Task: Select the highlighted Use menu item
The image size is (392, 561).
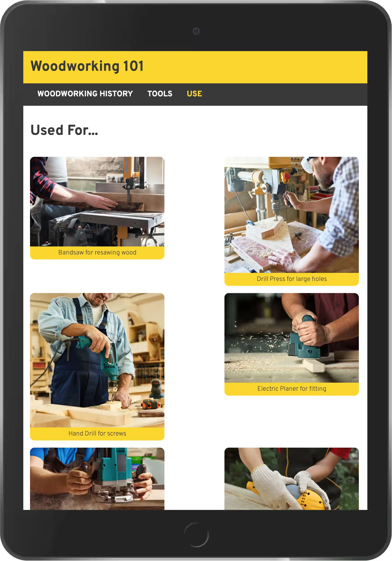Action: pos(194,94)
